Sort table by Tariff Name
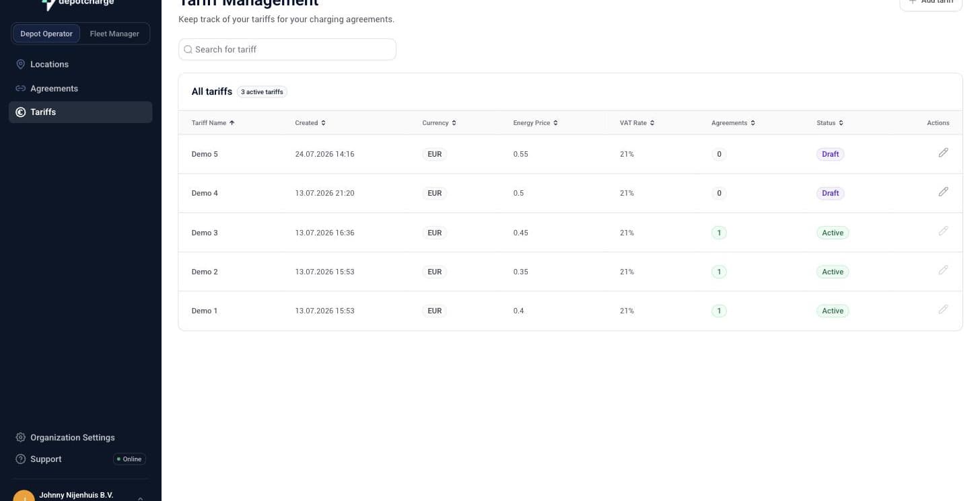980x501 pixels. (x=213, y=123)
